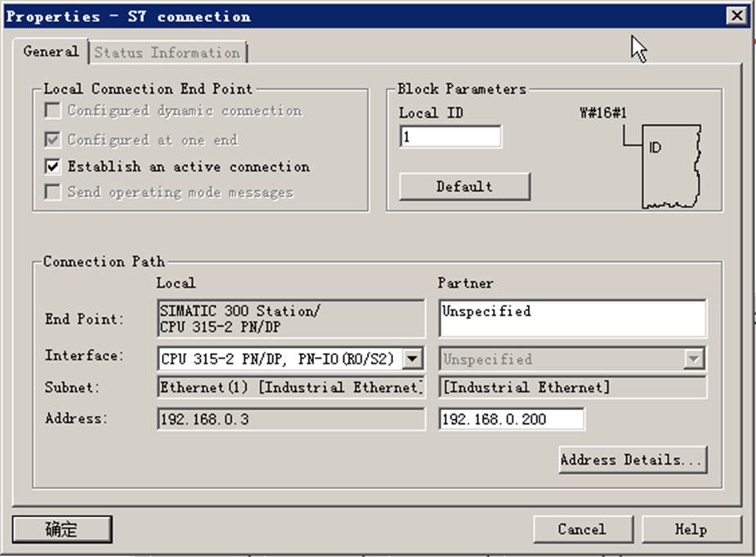Close the Properties dialog with X
Screen dimensions: 756x557
tap(736, 16)
